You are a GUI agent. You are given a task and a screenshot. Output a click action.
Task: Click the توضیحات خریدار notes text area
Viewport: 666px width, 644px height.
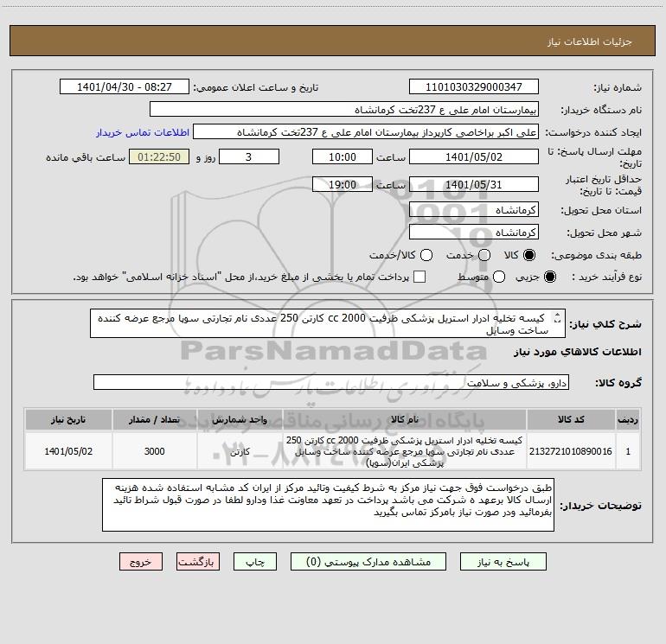[x=328, y=504]
